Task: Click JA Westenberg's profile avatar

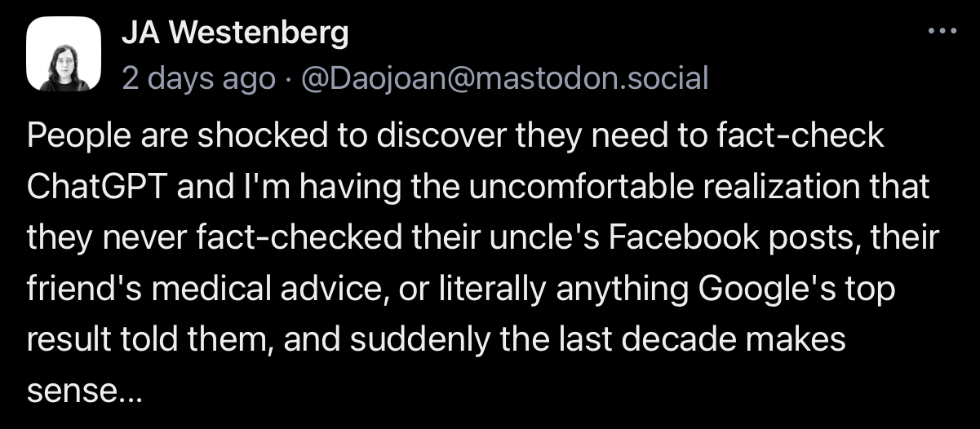Action: point(64,54)
